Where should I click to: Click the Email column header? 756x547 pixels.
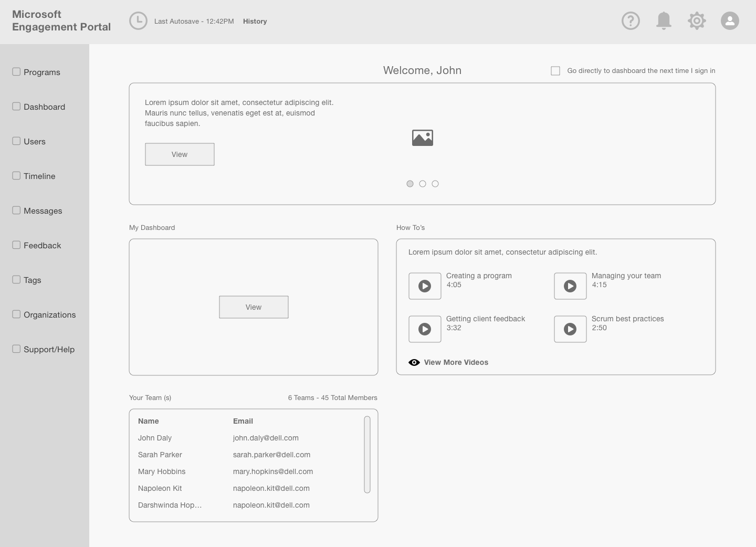[x=243, y=421]
